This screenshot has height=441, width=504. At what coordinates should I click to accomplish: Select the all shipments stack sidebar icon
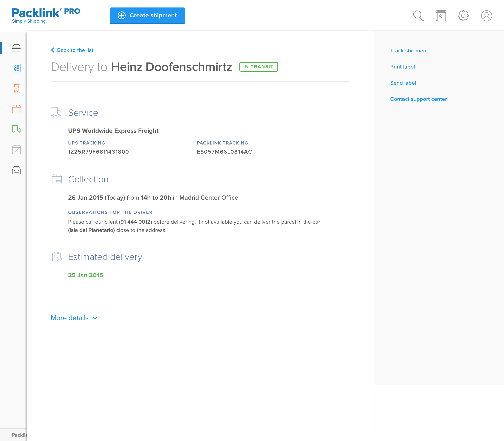tap(17, 48)
